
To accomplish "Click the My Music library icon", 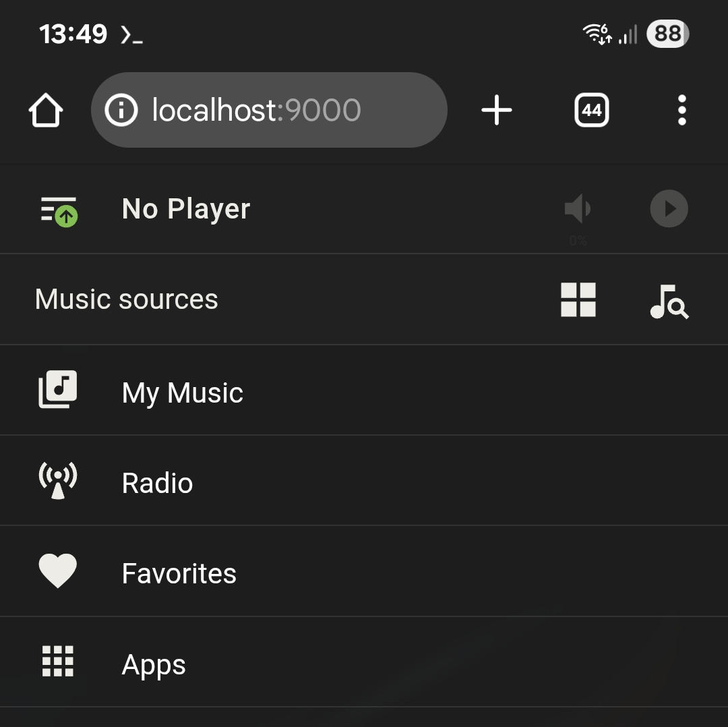I will 58,390.
